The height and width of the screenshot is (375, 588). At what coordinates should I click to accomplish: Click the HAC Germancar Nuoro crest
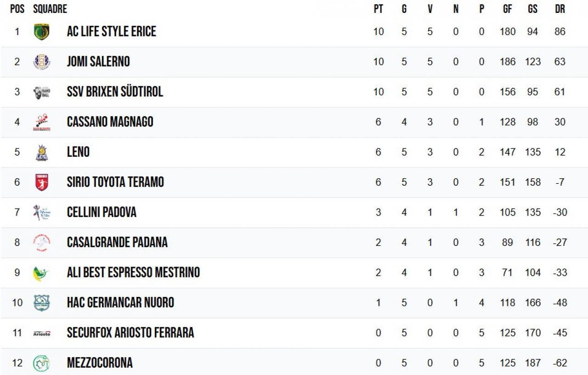pyautogui.click(x=41, y=302)
